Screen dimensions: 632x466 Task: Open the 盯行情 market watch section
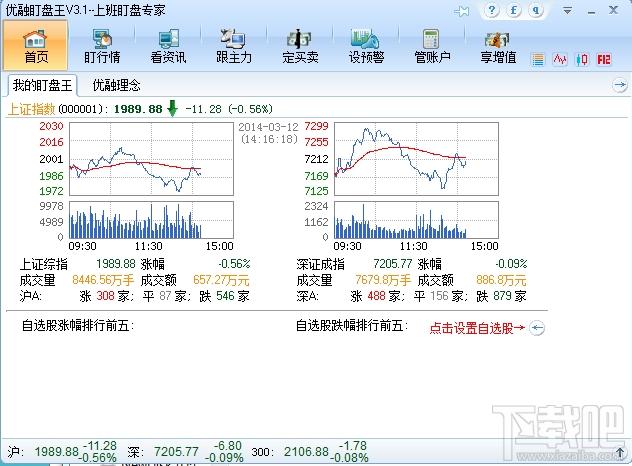coord(100,46)
